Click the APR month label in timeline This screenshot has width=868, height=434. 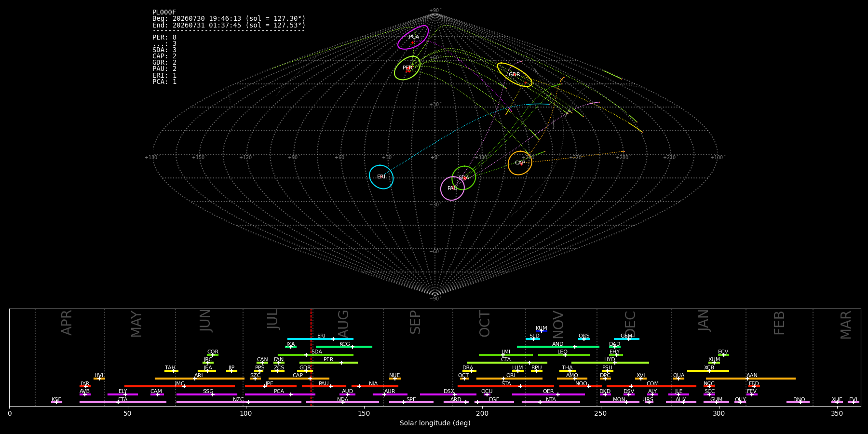click(67, 323)
